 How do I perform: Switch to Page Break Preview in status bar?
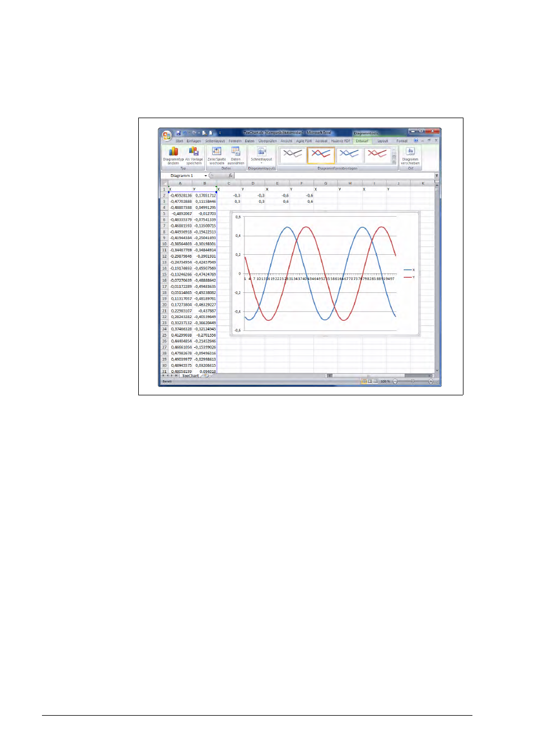tap(376, 381)
